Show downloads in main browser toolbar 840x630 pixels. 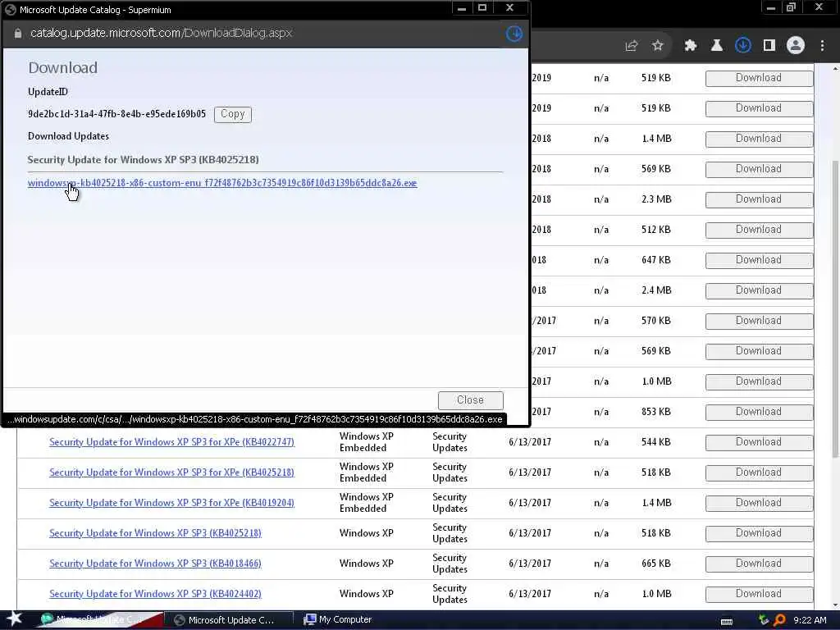(x=743, y=46)
